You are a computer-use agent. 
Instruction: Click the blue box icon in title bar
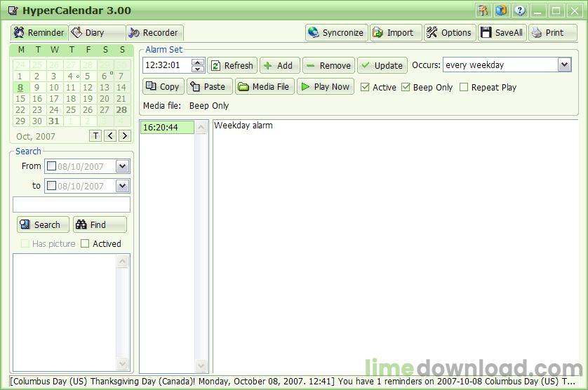[502, 11]
